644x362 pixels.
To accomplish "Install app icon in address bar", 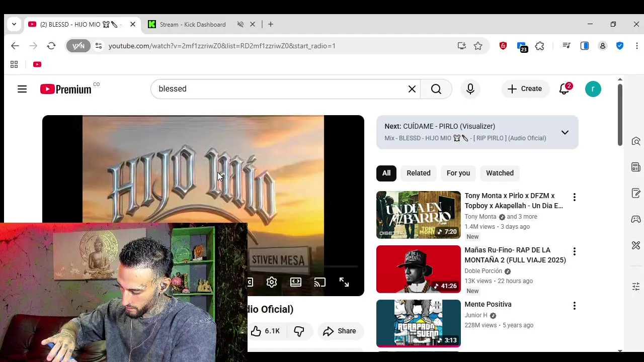I will point(462,46).
